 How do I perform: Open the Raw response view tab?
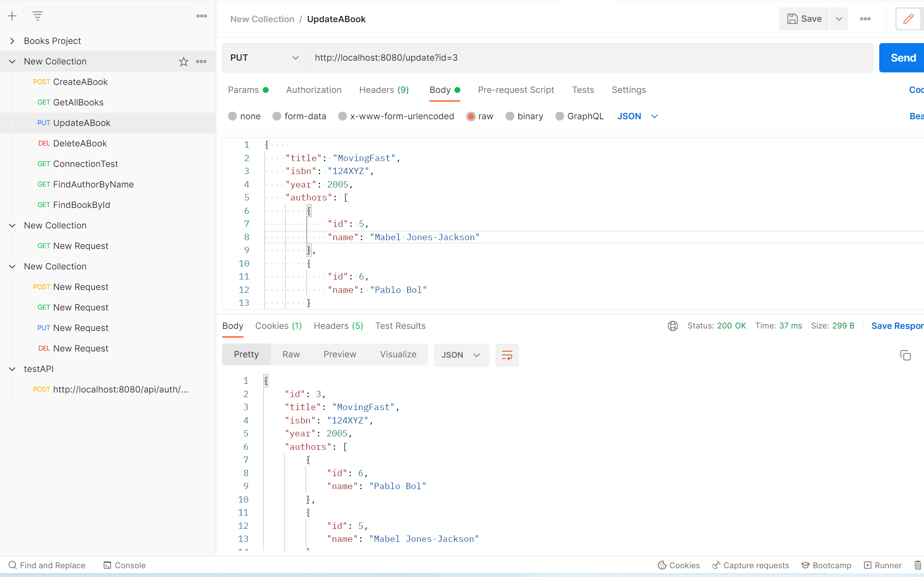(x=291, y=354)
